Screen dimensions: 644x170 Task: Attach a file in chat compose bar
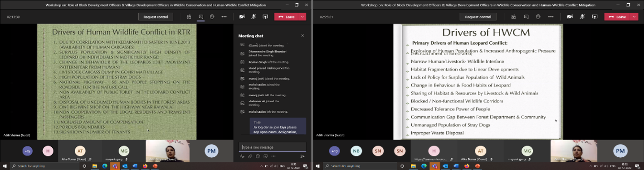250,156
